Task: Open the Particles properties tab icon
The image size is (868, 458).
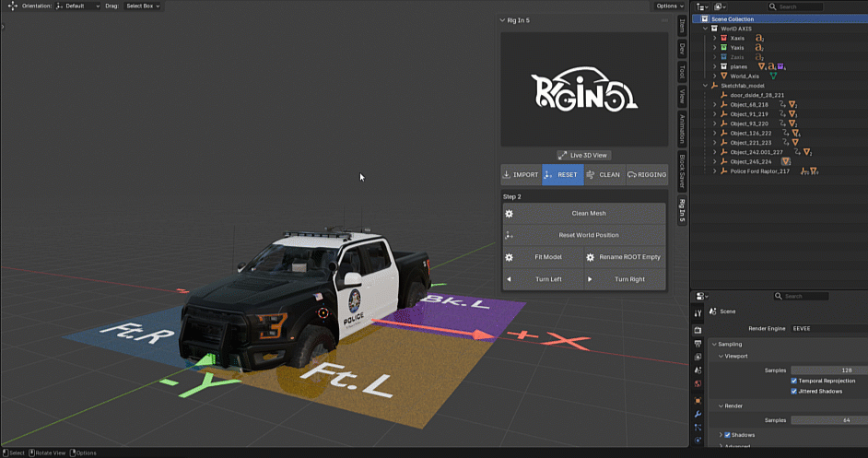Action: (698, 428)
